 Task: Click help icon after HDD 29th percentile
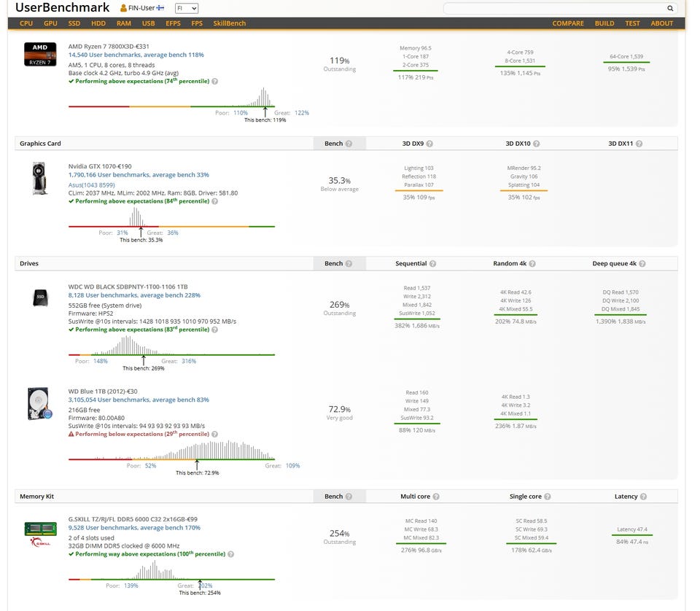pyautogui.click(x=214, y=435)
